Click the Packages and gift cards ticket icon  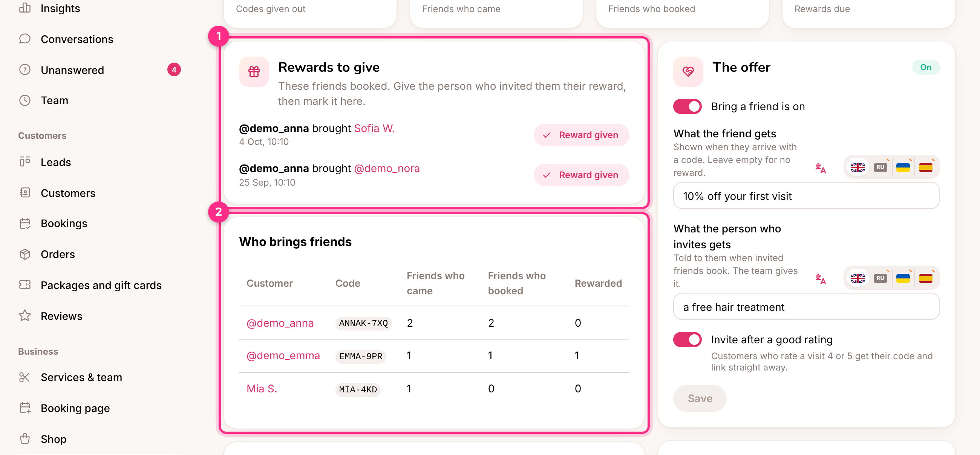tap(25, 285)
